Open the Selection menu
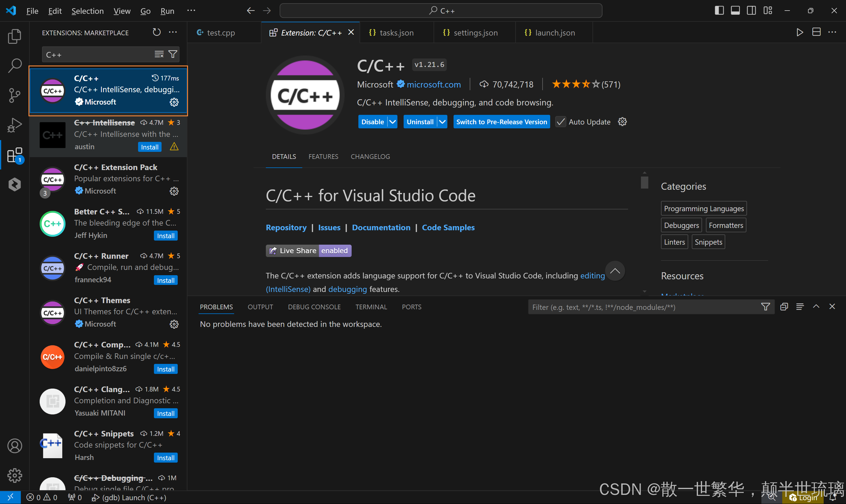846x504 pixels. [x=88, y=11]
